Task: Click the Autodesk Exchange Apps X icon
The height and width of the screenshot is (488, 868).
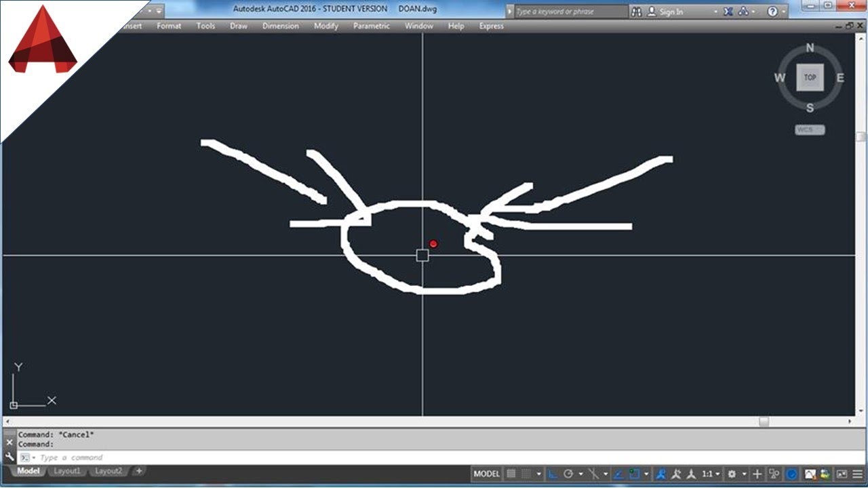Action: point(728,12)
